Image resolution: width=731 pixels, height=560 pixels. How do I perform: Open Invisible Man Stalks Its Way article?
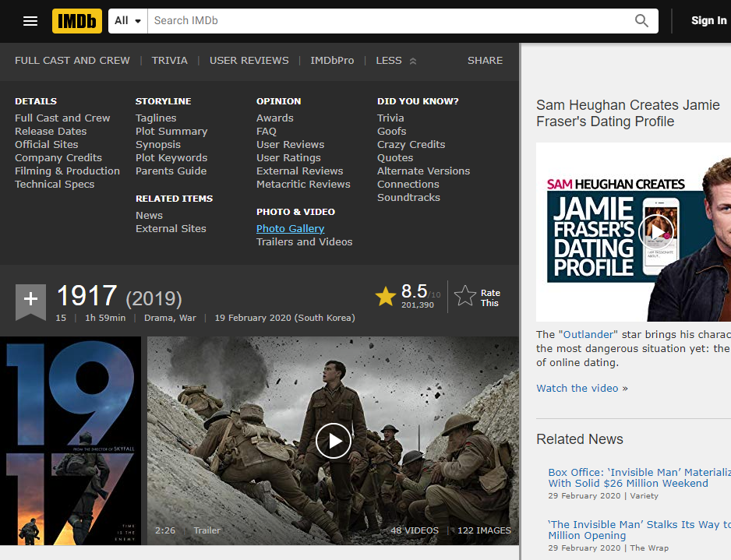[x=640, y=530]
